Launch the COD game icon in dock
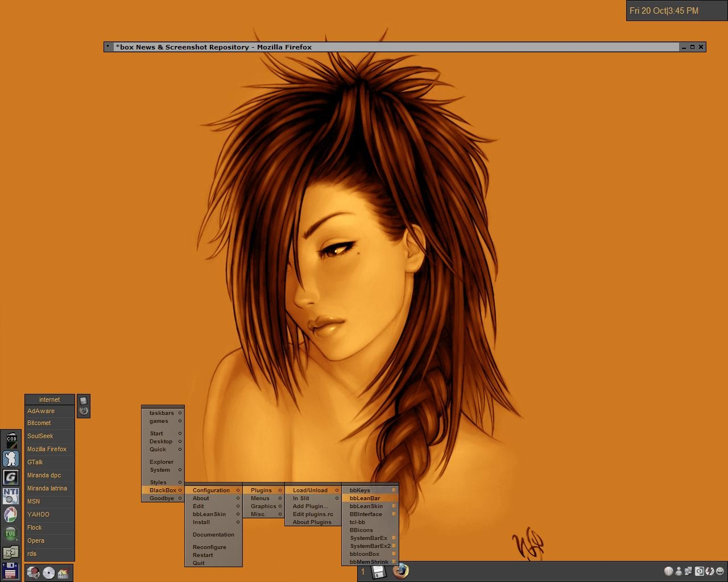Image resolution: width=728 pixels, height=582 pixels. tap(11, 440)
